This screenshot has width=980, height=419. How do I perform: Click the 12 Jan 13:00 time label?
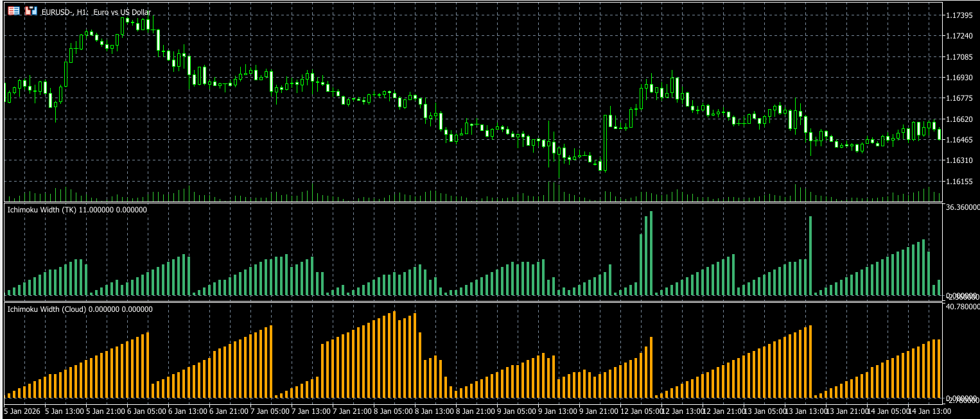[683, 411]
